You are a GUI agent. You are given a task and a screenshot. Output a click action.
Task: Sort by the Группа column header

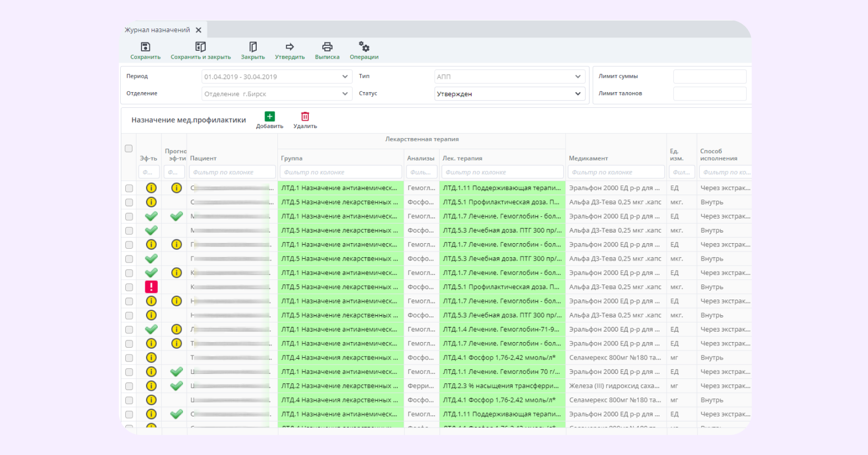(291, 159)
